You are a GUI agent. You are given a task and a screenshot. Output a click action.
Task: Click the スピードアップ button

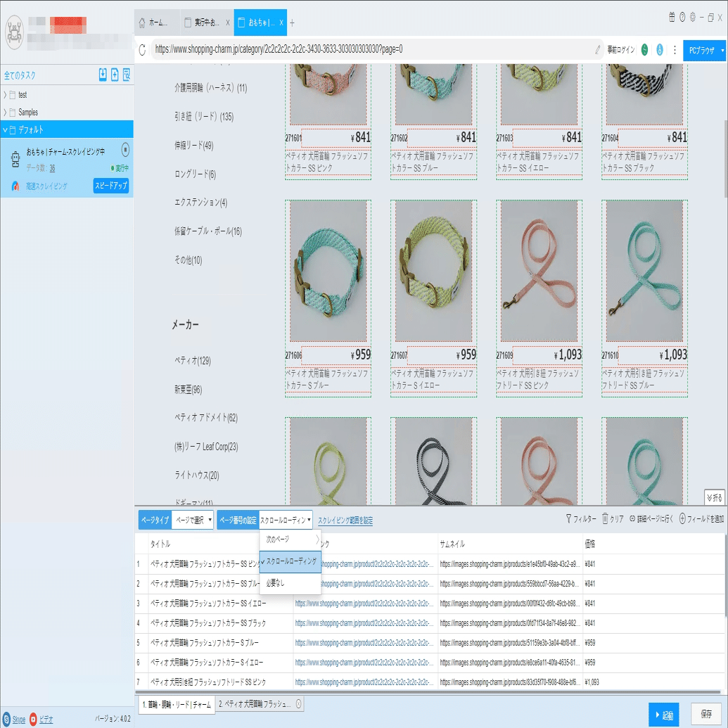(111, 186)
